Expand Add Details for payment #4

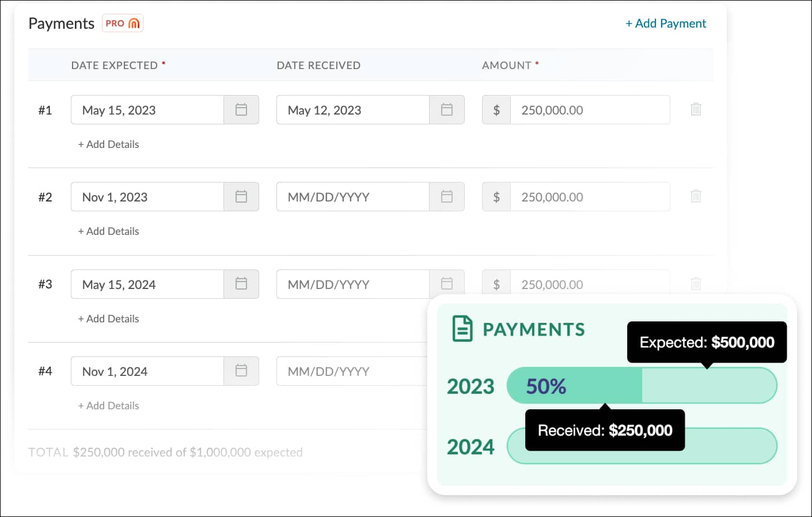[x=109, y=406]
